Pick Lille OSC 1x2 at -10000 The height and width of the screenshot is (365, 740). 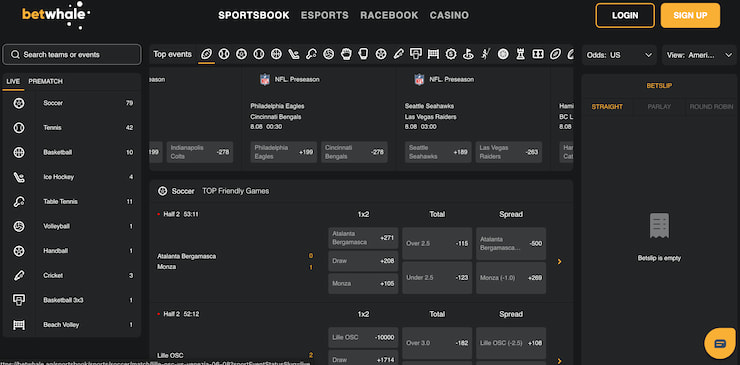coord(363,338)
